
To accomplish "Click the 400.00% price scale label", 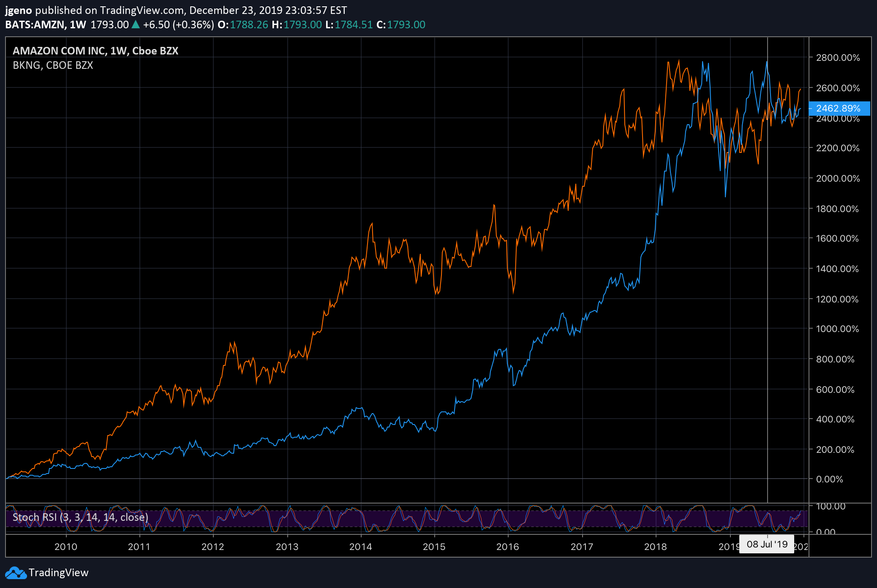I will tap(836, 419).
